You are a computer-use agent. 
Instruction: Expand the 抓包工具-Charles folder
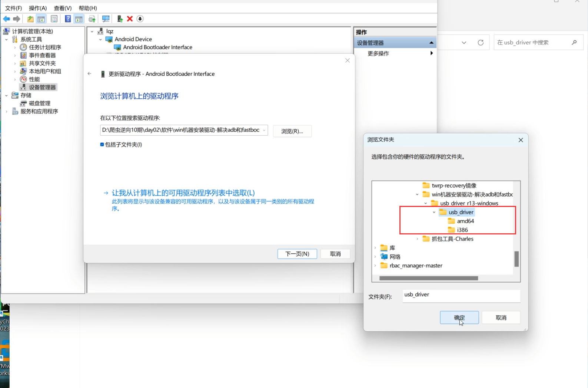tap(417, 239)
